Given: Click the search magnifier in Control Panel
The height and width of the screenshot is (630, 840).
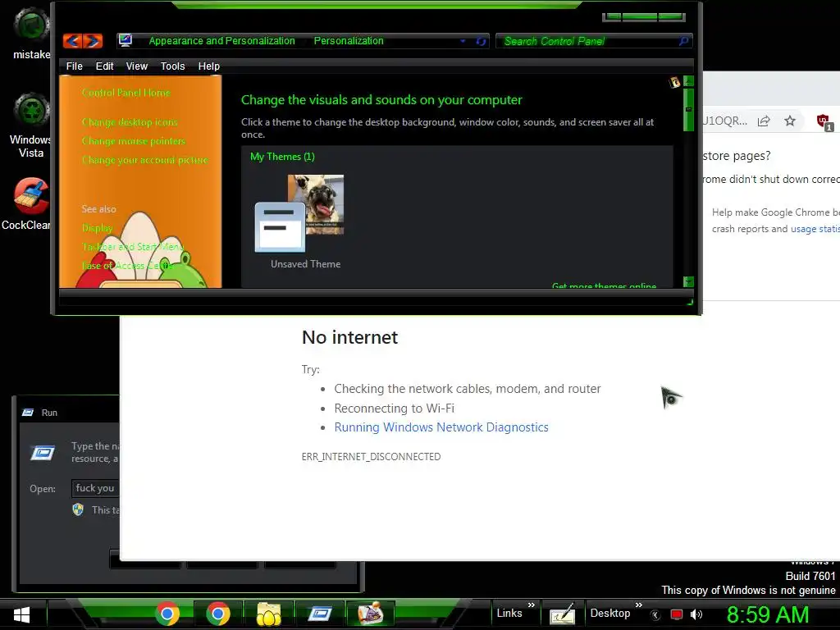Looking at the screenshot, I should coord(683,41).
